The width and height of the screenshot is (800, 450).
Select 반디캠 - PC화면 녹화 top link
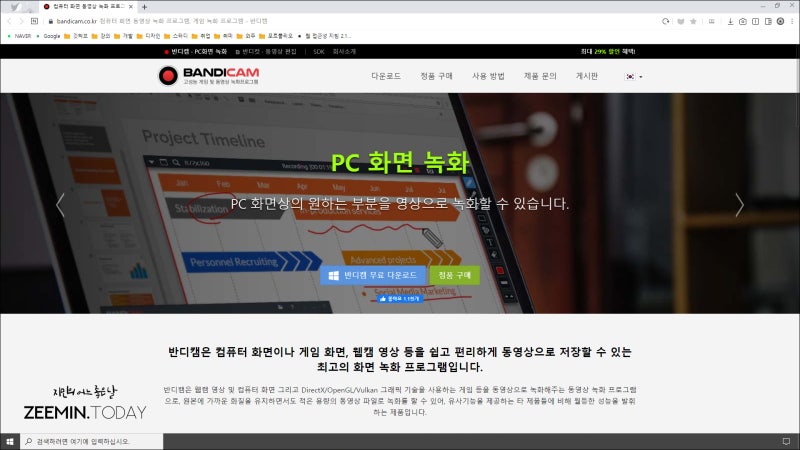pyautogui.click(x=196, y=52)
